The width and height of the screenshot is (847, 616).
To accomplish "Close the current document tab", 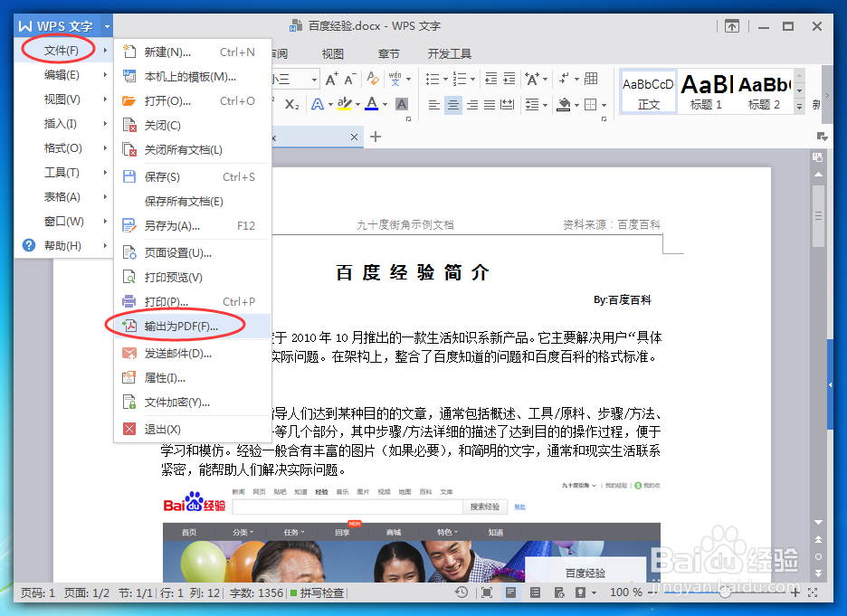I will click(x=354, y=137).
